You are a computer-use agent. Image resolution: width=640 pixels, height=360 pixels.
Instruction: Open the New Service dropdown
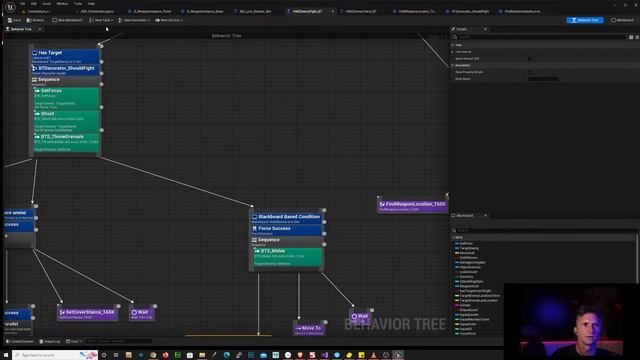(169, 20)
